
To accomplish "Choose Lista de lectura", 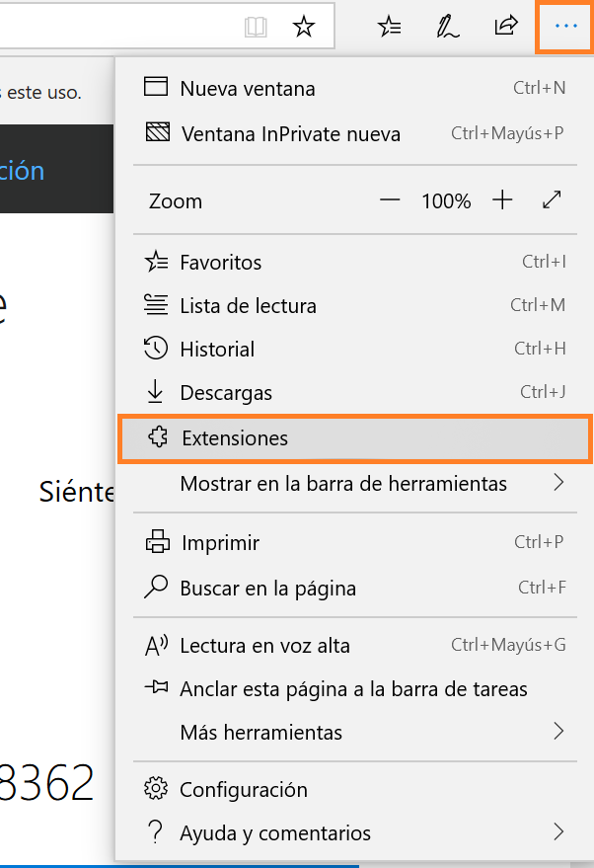I will [x=248, y=305].
